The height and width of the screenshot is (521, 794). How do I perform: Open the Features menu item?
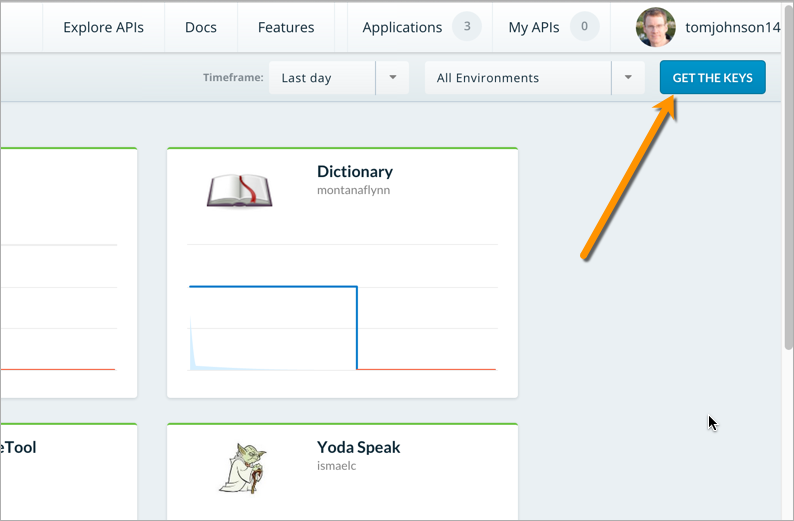(286, 27)
